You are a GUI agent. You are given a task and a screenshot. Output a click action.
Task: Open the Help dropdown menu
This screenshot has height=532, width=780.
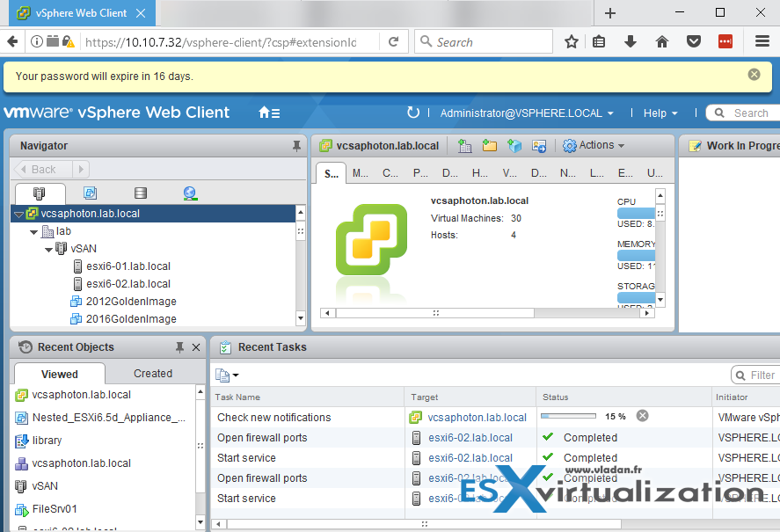tap(660, 113)
